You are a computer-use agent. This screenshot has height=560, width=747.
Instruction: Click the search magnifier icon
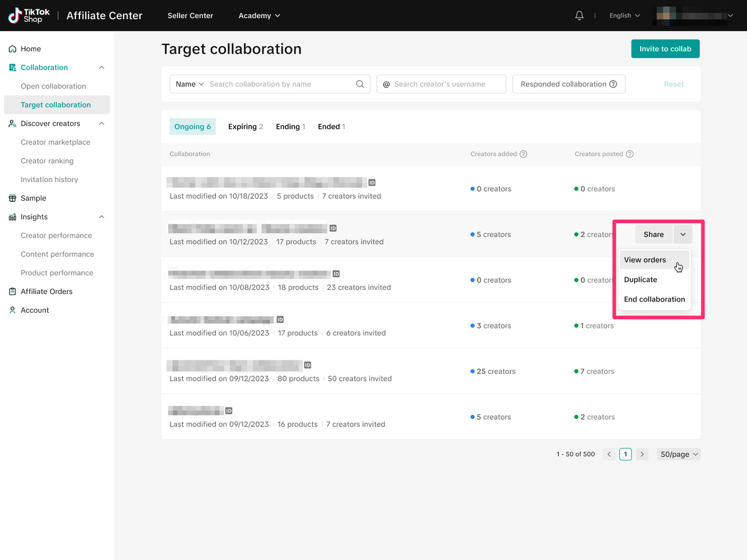[x=360, y=84]
